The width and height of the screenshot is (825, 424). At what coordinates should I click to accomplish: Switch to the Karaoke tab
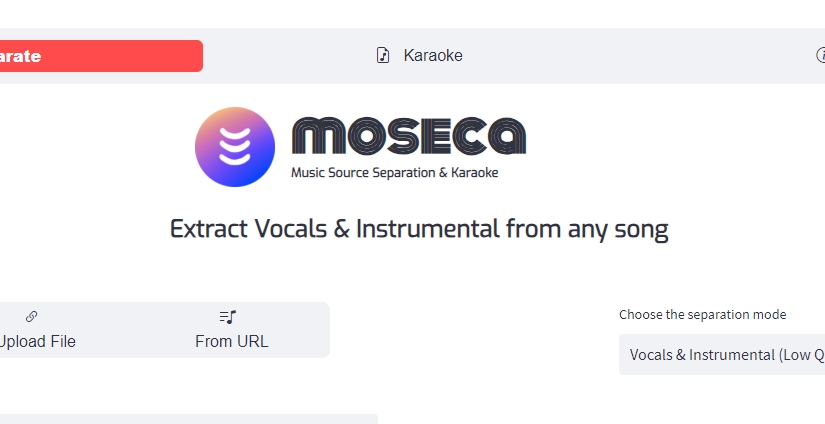(419, 55)
